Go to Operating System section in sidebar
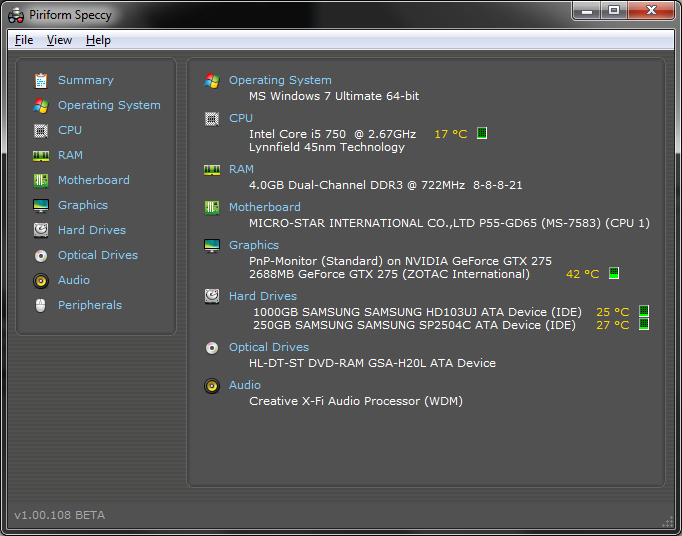 coord(109,106)
